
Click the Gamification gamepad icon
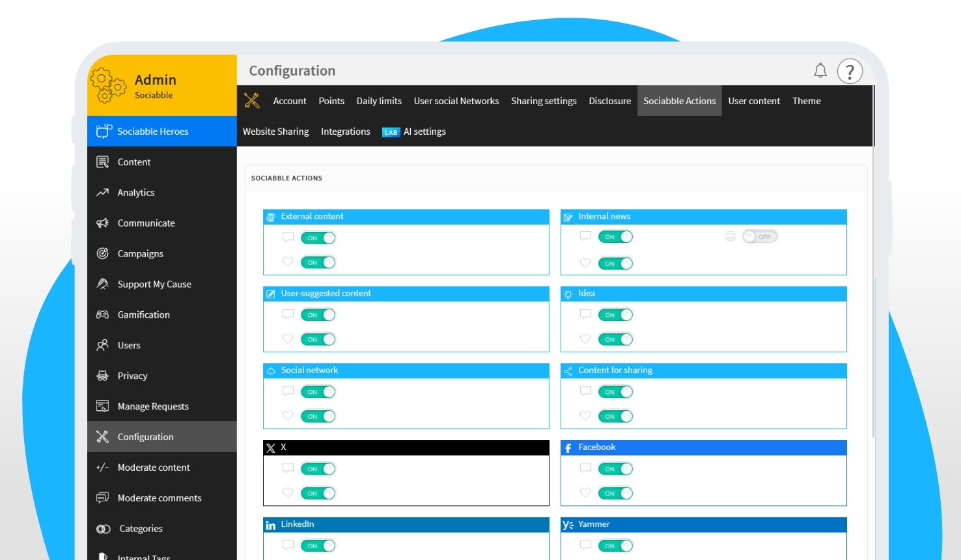click(102, 315)
